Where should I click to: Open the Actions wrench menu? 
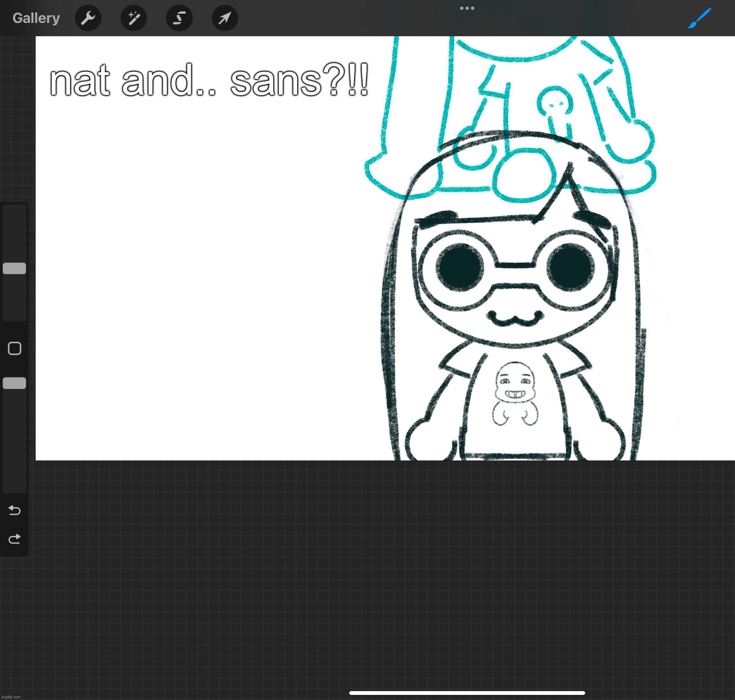[88, 18]
